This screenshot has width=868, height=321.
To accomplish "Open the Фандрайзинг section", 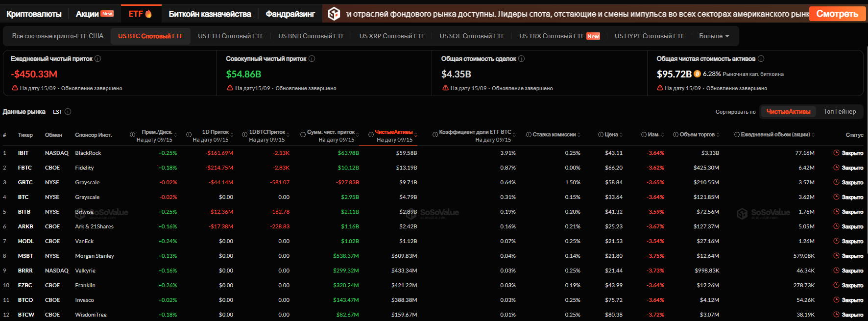I will click(290, 14).
